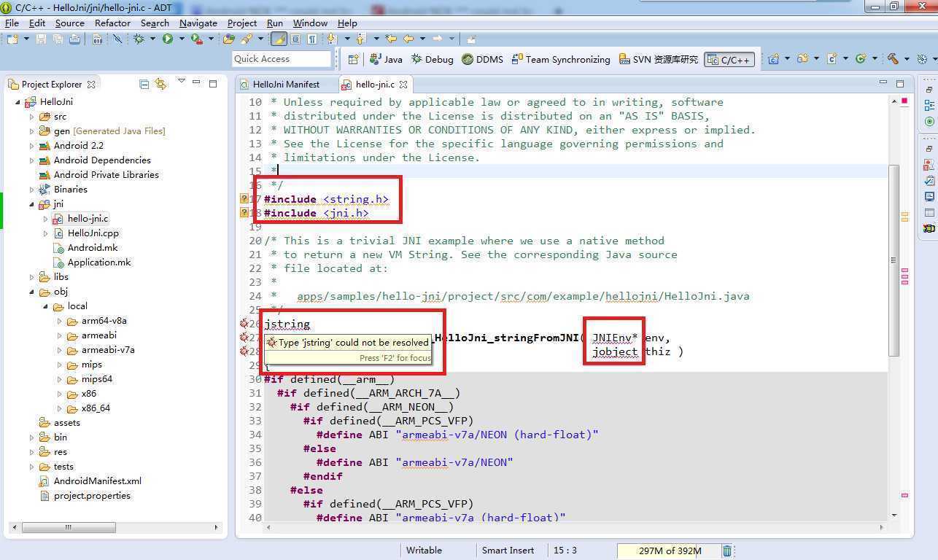Switch to the DDMS perspective
The height and width of the screenshot is (560, 938).
click(482, 59)
